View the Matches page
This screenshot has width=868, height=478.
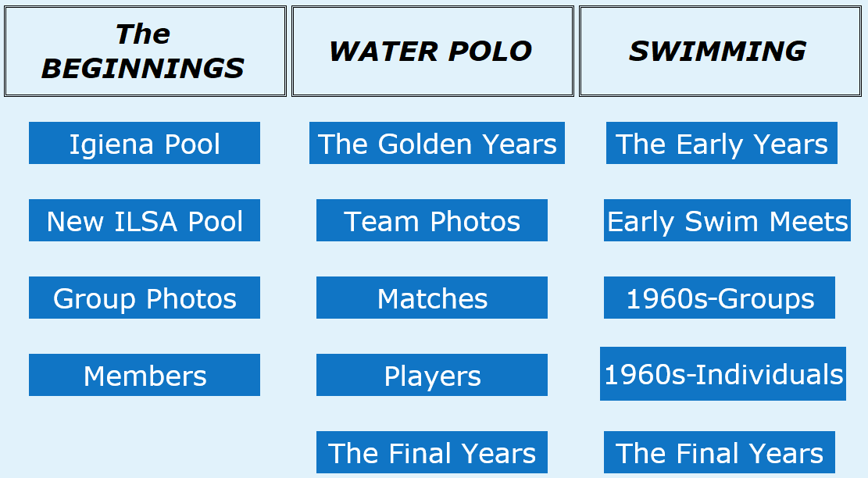tap(432, 298)
